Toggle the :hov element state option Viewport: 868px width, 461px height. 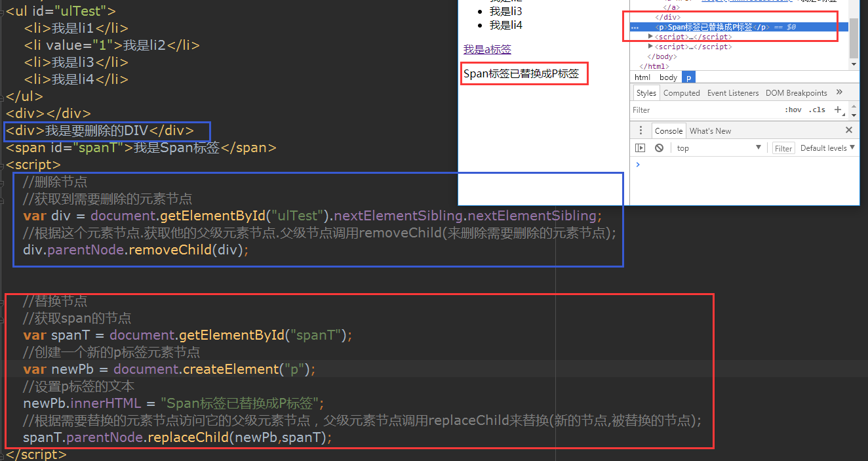793,110
